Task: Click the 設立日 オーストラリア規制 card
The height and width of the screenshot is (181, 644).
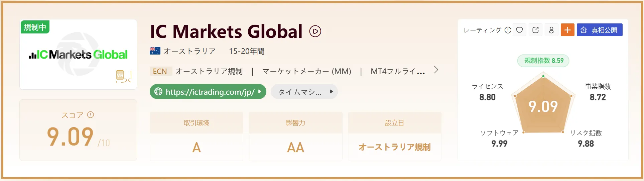Action: click(x=395, y=136)
